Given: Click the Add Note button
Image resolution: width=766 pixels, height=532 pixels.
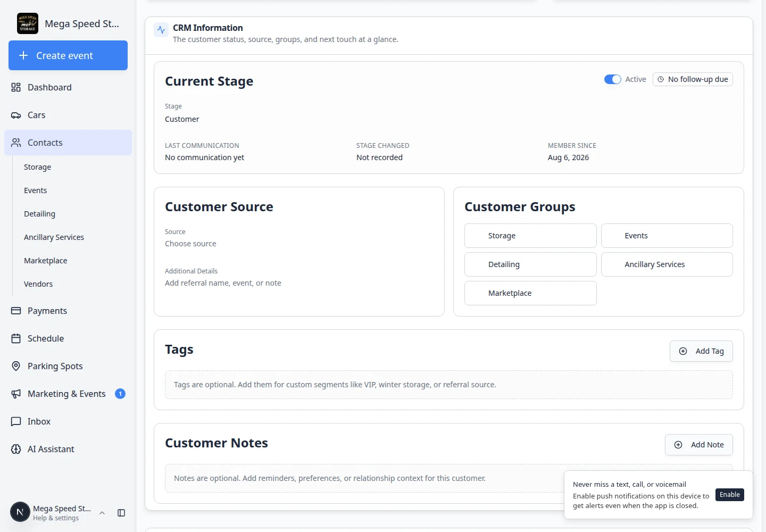Looking at the screenshot, I should pyautogui.click(x=699, y=445).
